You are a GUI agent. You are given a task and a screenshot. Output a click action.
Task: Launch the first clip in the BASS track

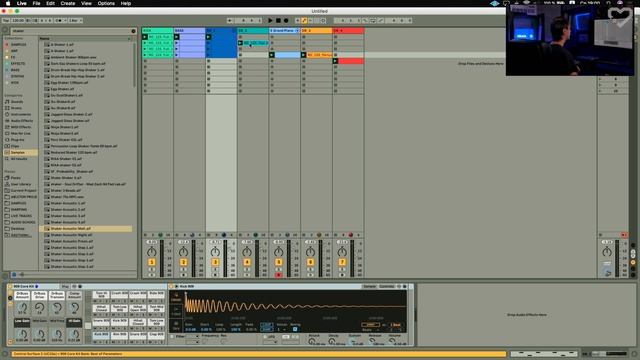click(177, 37)
